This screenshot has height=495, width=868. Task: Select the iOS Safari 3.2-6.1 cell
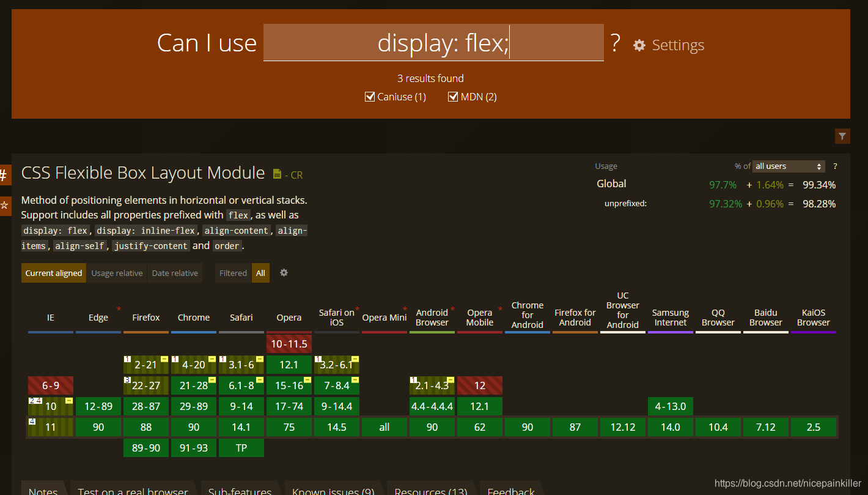(337, 365)
